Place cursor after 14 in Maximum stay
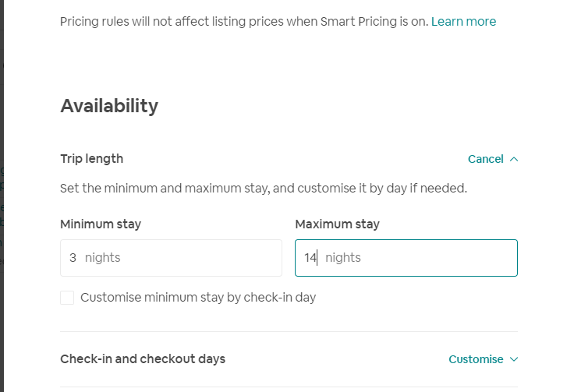The width and height of the screenshot is (567, 392). tap(317, 258)
